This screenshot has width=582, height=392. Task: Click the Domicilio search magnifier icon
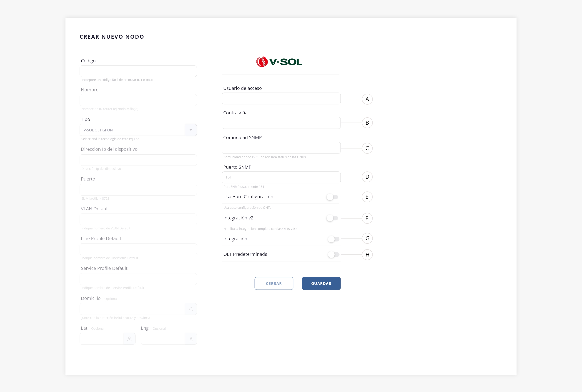coord(191,309)
